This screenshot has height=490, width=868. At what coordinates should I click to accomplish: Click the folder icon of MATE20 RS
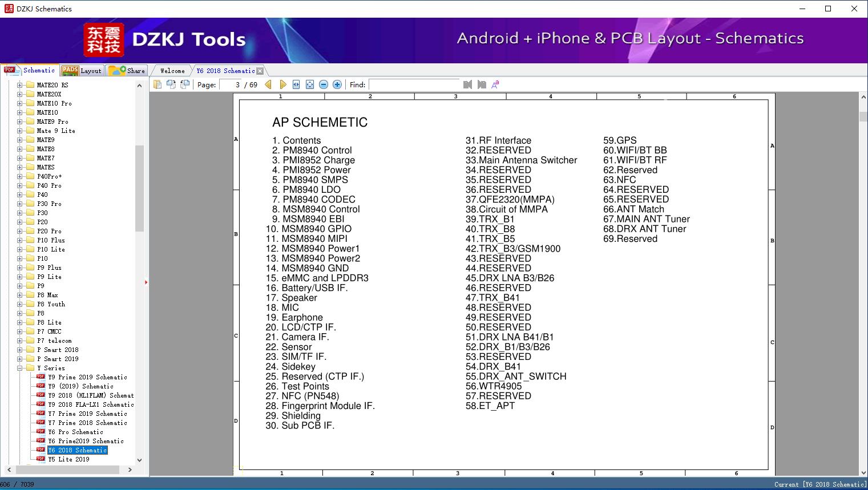click(x=30, y=85)
